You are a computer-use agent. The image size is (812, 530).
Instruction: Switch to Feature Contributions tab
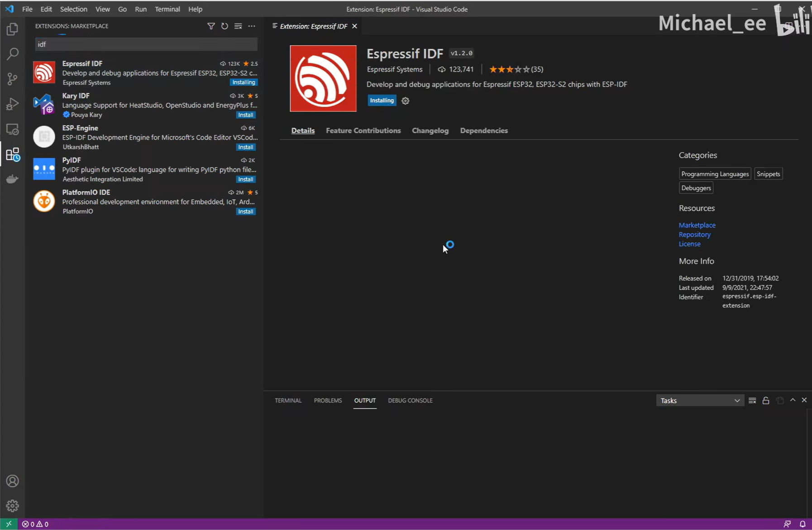[x=363, y=130]
